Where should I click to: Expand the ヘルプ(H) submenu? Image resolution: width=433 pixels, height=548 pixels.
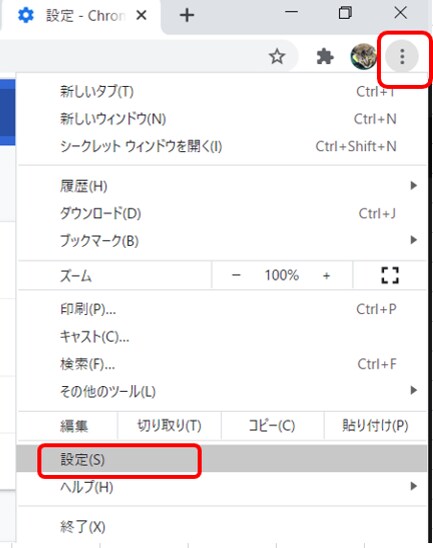(222, 486)
